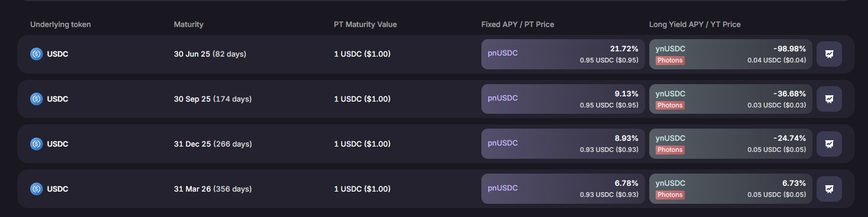Image resolution: width=868 pixels, height=217 pixels.
Task: Sort by Fixed APY / PT Price header
Action: pyautogui.click(x=518, y=24)
